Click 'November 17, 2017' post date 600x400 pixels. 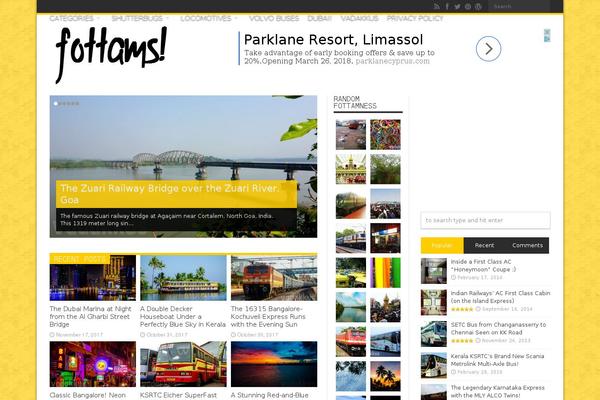coord(79,335)
